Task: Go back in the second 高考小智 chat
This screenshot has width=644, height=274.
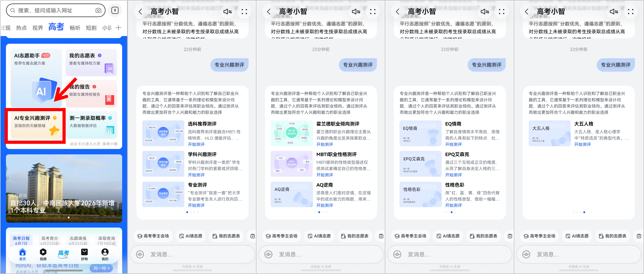Action: (x=269, y=12)
